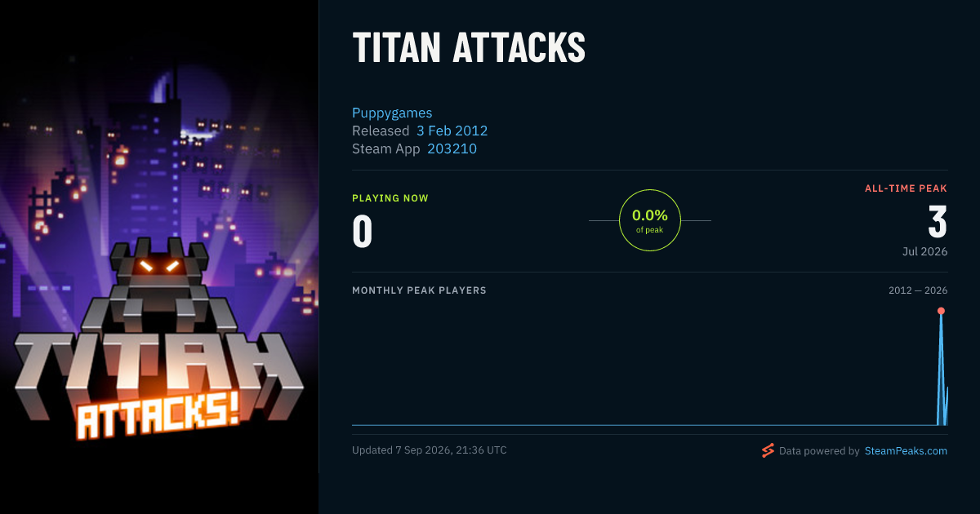Click the robot's glowing eyes in artwork
The height and width of the screenshot is (514, 980).
(x=159, y=266)
